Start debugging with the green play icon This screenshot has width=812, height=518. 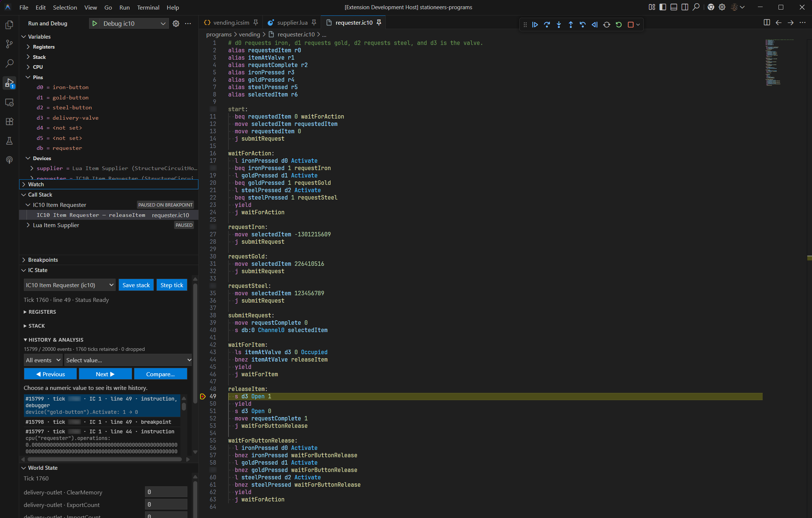95,24
